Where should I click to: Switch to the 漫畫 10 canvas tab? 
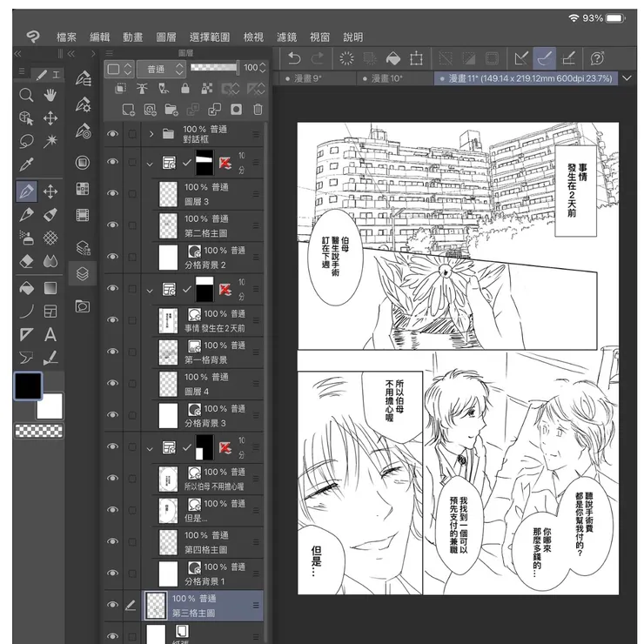(x=394, y=78)
